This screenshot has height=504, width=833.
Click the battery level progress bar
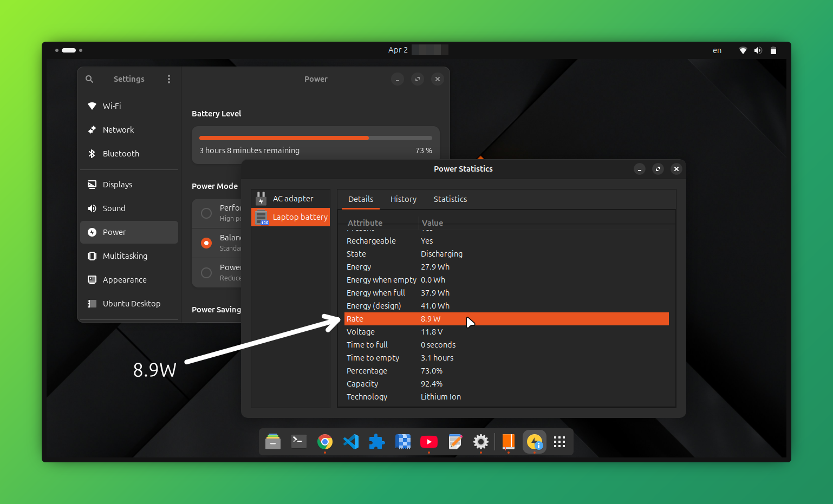[x=315, y=138]
